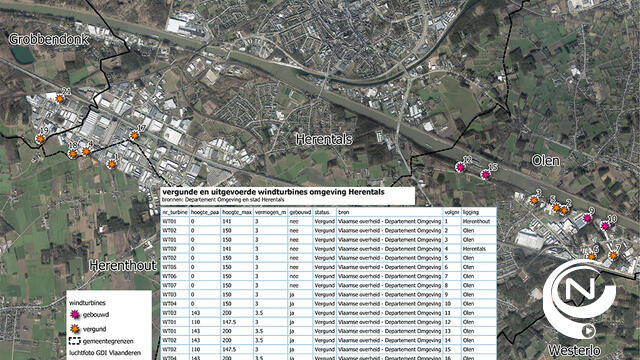Screen dimensions: 640x360
Task: Click volgnr cell '13'
Action: 447,331
